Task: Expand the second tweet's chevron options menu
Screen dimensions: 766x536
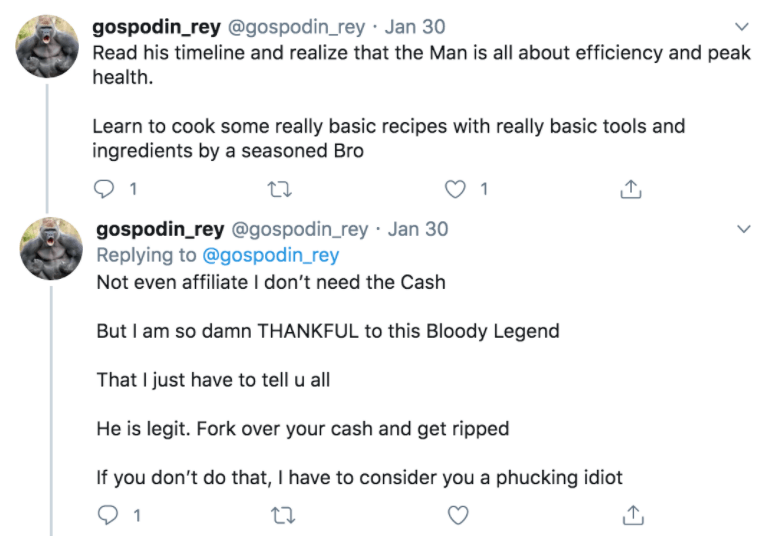Action: [x=744, y=229]
